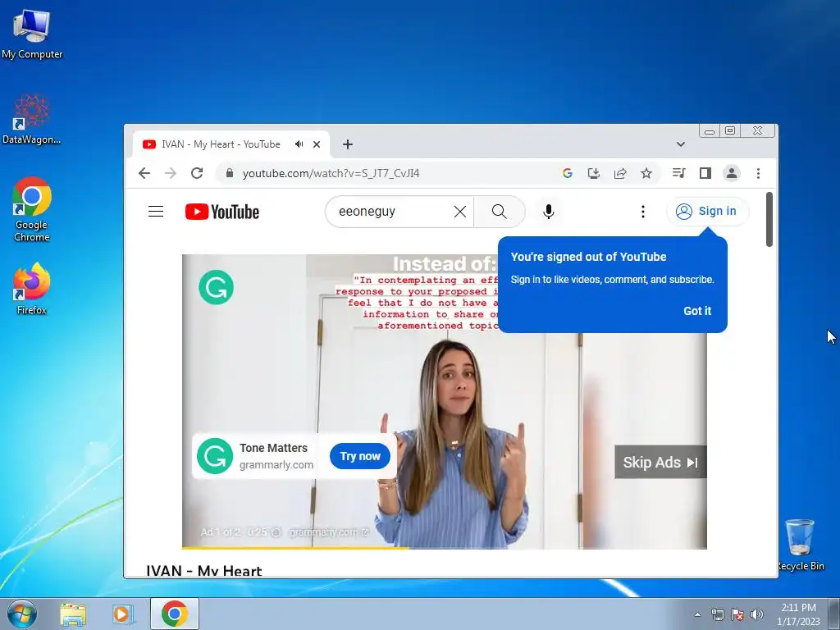Screen dimensions: 840x630
Task: Open Chrome profile avatar
Action: [x=731, y=173]
